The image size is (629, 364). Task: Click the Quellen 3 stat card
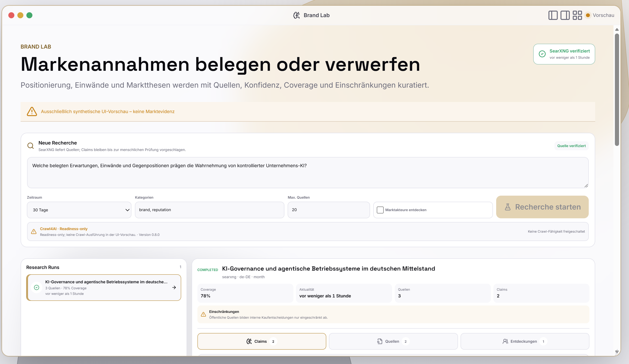pyautogui.click(x=442, y=293)
